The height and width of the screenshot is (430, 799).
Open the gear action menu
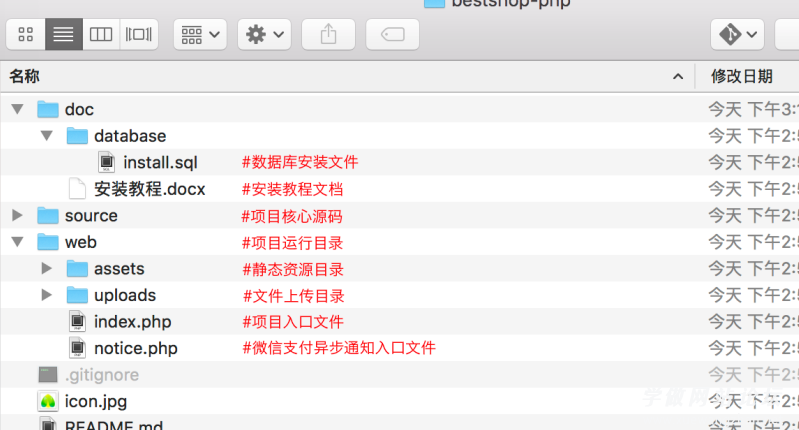coord(264,34)
